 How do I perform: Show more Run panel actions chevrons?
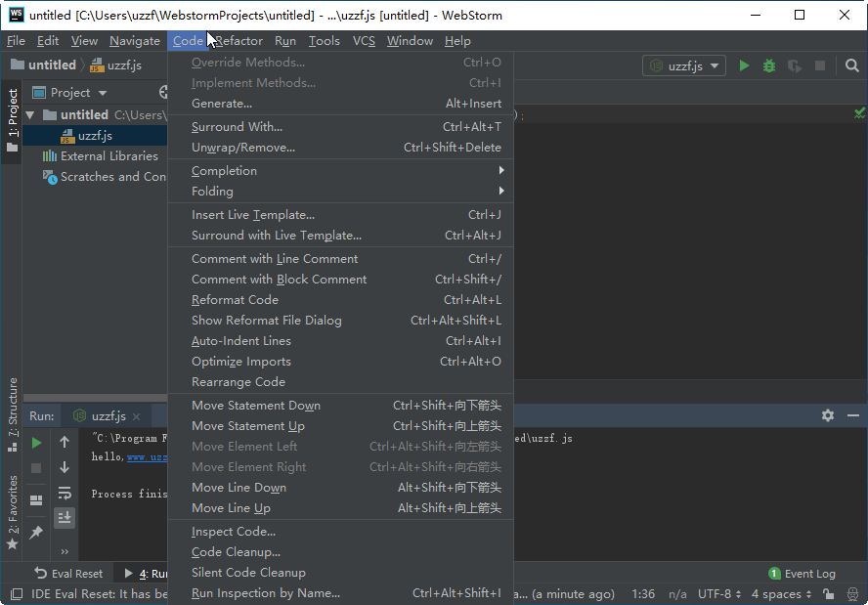65,551
